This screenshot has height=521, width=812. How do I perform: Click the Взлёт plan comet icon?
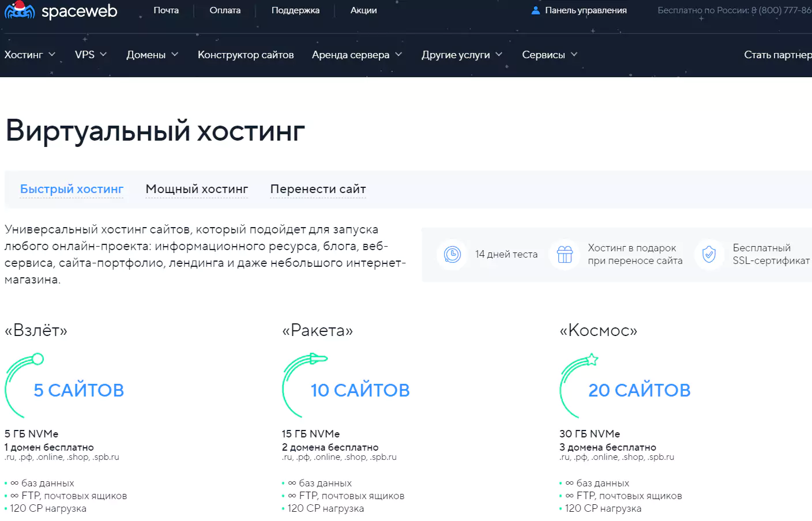pyautogui.click(x=23, y=383)
